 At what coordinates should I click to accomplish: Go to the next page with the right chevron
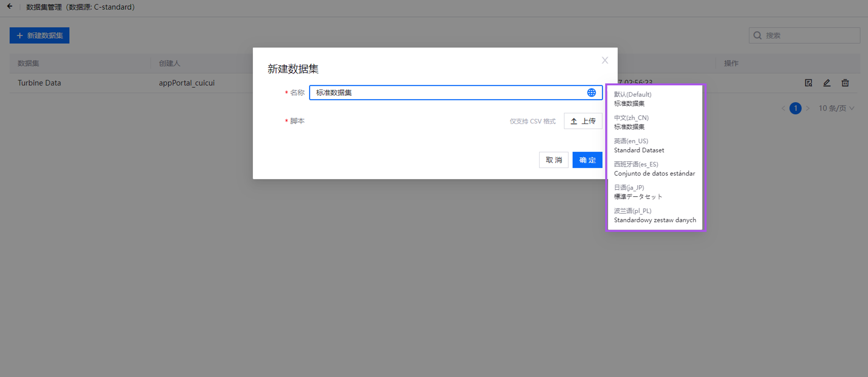pyautogui.click(x=808, y=108)
